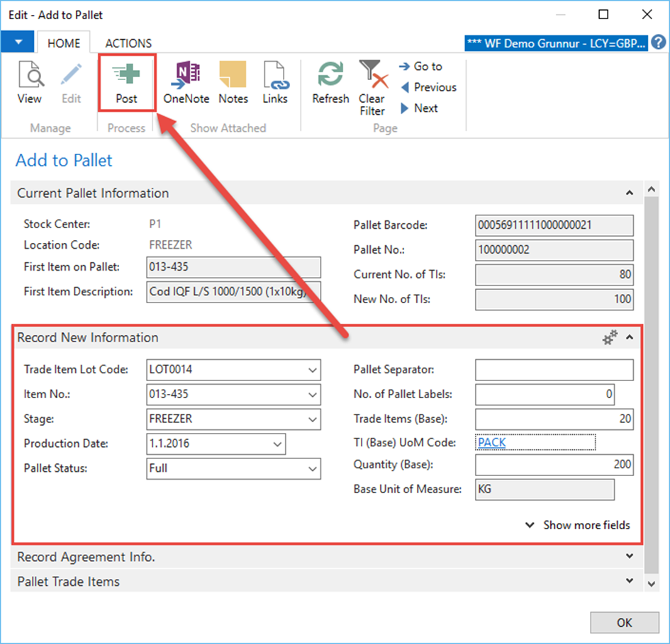670x644 pixels.
Task: Open OneNote from the ribbon
Action: pos(186,84)
